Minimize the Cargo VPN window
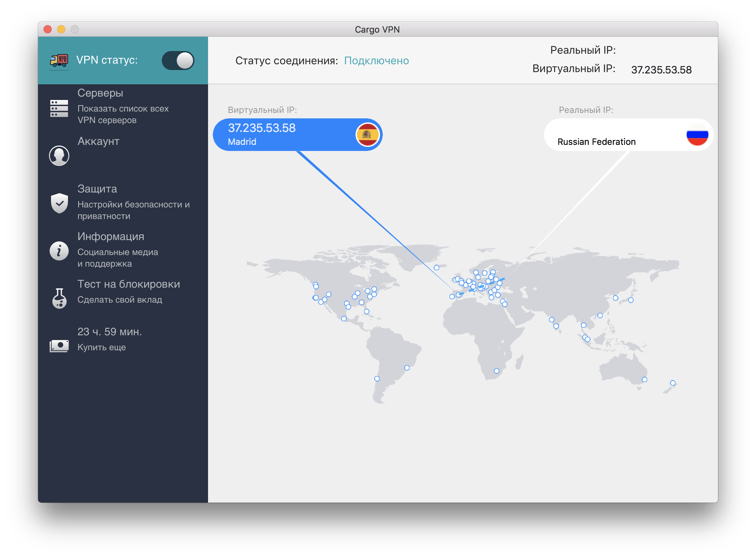 point(61,29)
